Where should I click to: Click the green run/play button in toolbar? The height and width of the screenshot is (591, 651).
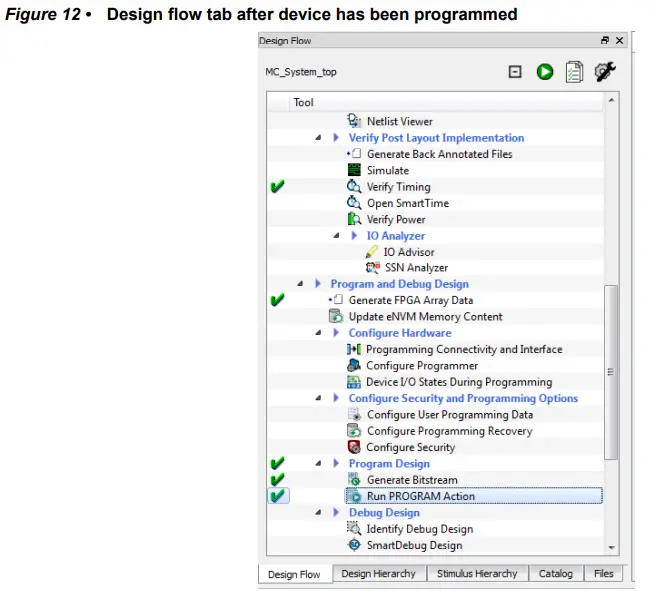pos(545,72)
